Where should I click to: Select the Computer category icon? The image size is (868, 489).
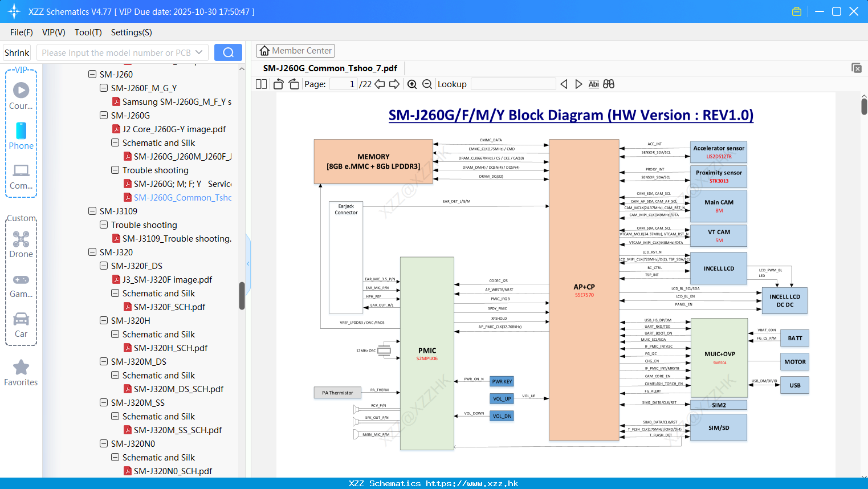click(x=21, y=176)
